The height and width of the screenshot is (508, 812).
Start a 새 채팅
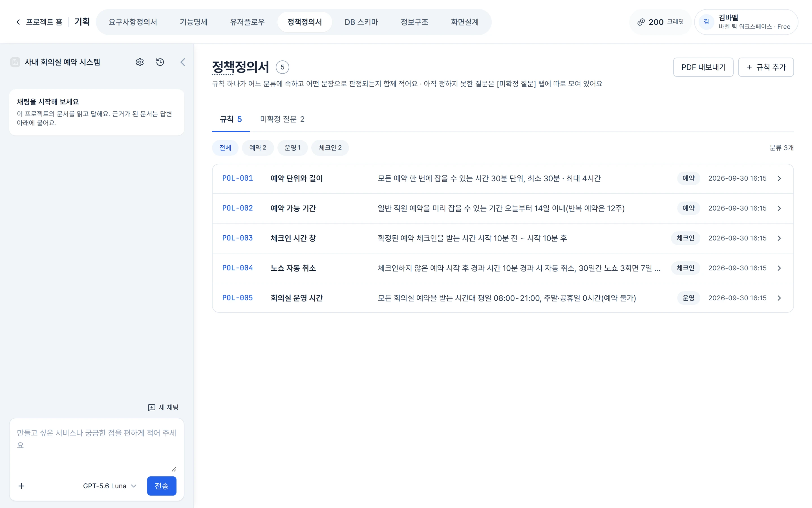pyautogui.click(x=163, y=407)
